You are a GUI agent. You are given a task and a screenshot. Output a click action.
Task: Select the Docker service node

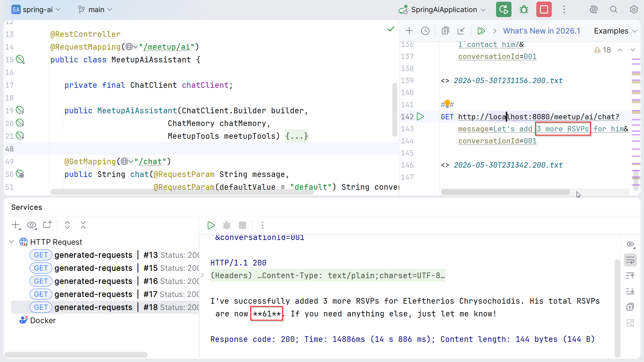38,320
